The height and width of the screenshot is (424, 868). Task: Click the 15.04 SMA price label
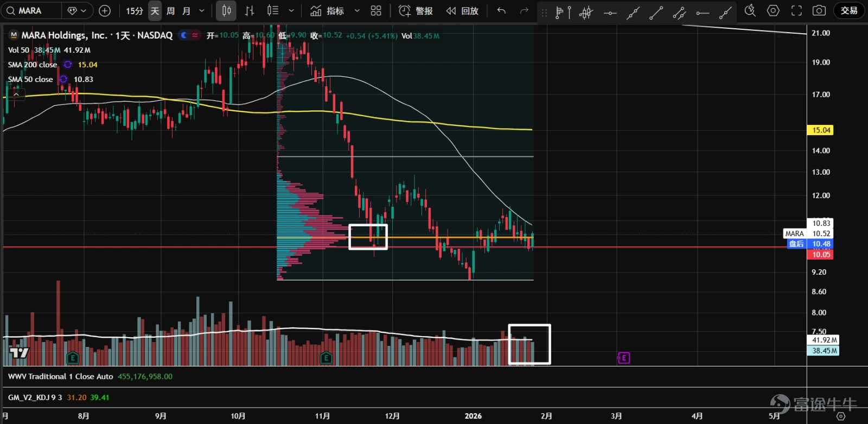click(x=820, y=130)
